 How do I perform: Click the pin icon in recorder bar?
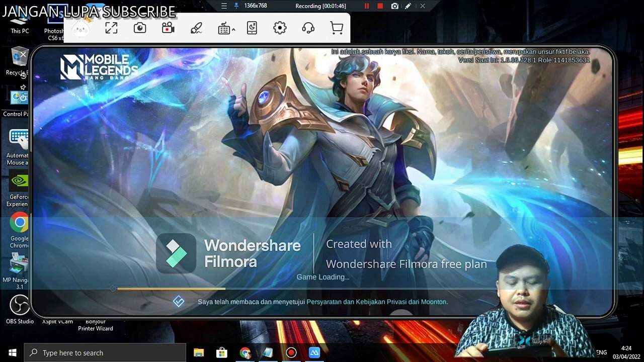click(x=237, y=6)
